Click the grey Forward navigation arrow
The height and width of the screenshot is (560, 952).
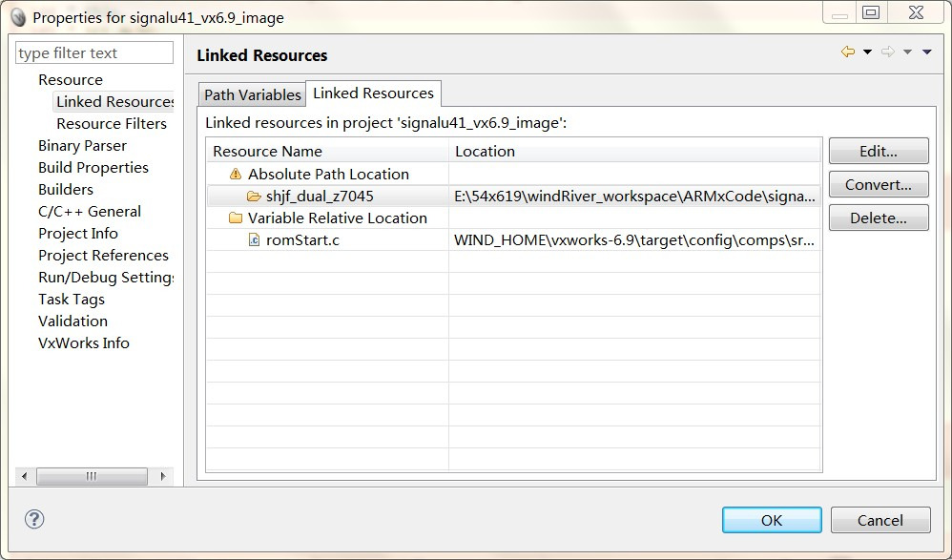(887, 52)
